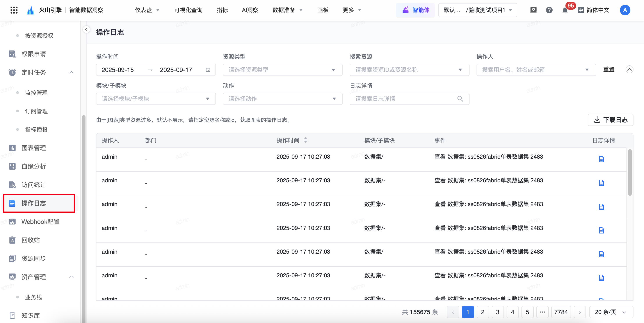Sort table by 操作时间 column
Viewport: 644px width, 323px height.
pos(306,140)
